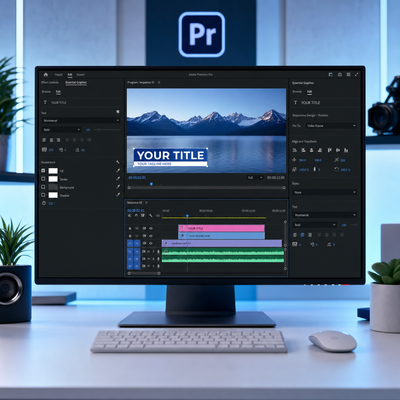This screenshot has height=400, width=400.
Task: Click the Fill color swatch
Action: click(53, 171)
